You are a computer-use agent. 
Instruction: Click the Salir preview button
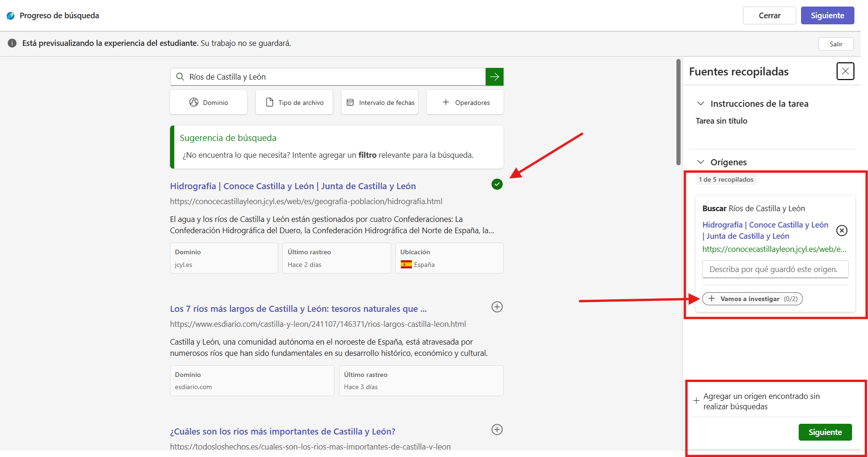(x=836, y=44)
